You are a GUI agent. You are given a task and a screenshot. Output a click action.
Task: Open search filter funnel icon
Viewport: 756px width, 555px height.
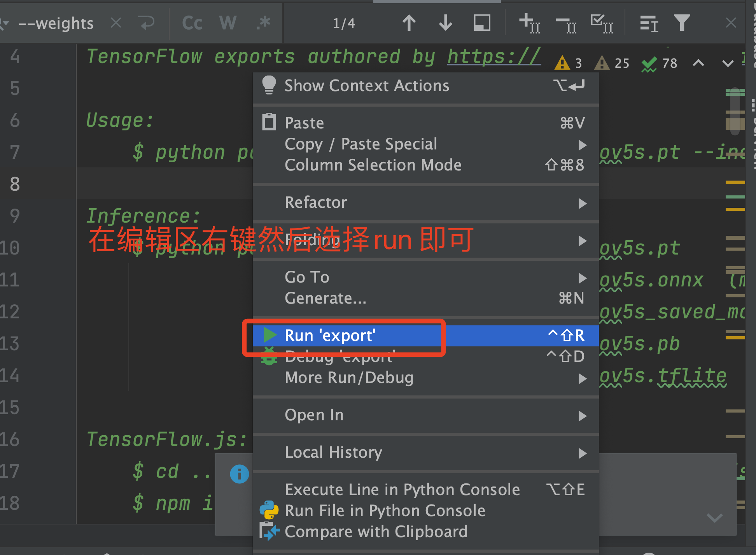682,23
